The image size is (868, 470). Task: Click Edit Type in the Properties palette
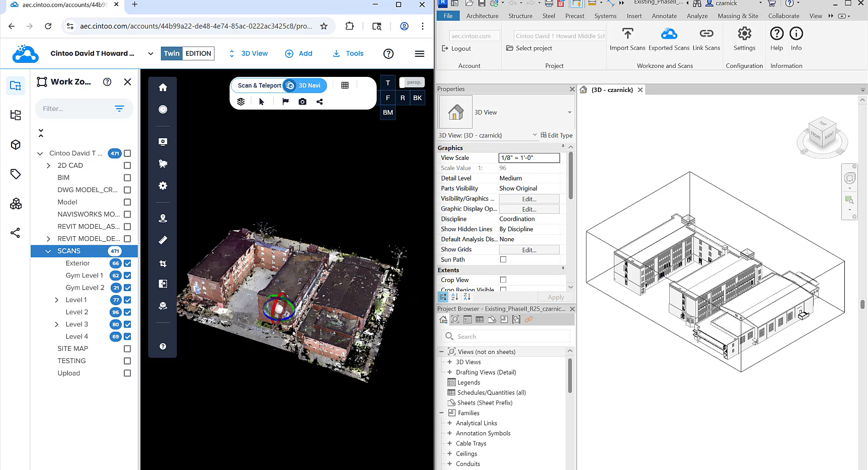557,135
